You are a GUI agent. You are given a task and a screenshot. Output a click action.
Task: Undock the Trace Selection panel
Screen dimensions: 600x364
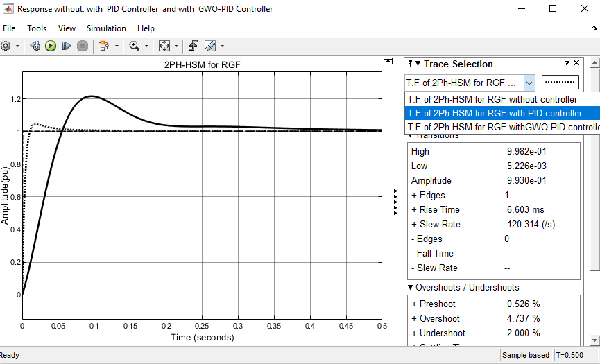tap(567, 63)
